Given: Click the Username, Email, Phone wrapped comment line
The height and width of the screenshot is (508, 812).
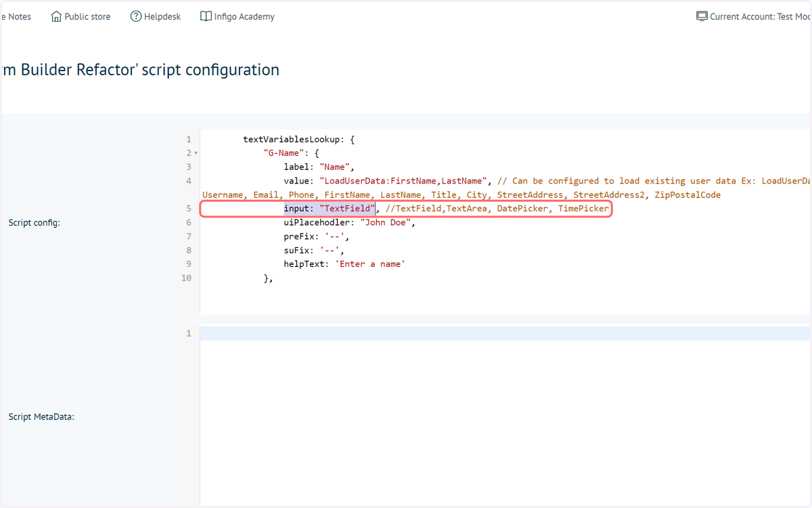Looking at the screenshot, I should (x=461, y=194).
